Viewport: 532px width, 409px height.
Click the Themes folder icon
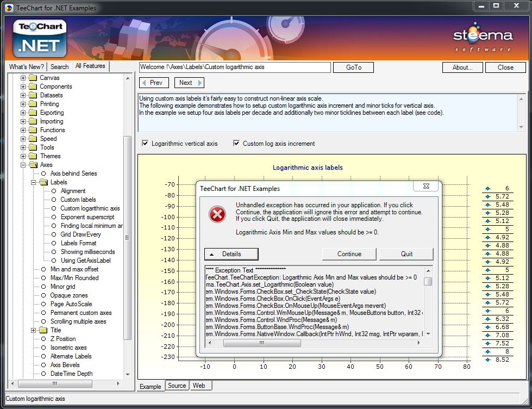pyautogui.click(x=33, y=156)
